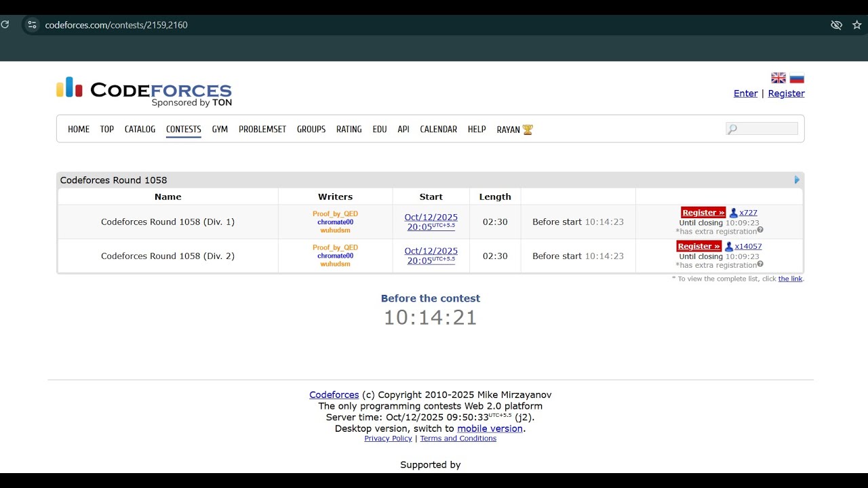Click the crossed-out eye icon in address bar
Viewport: 868px width, 488px height.
[836, 25]
